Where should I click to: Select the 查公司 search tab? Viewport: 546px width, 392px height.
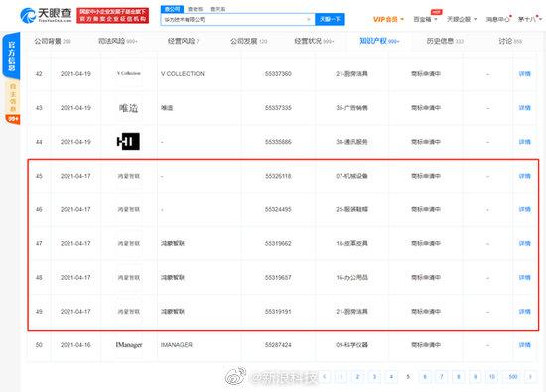click(x=172, y=9)
